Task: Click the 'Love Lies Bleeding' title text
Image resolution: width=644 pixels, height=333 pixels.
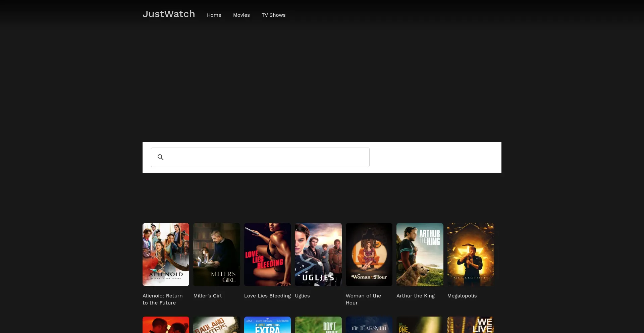Action: pyautogui.click(x=267, y=296)
